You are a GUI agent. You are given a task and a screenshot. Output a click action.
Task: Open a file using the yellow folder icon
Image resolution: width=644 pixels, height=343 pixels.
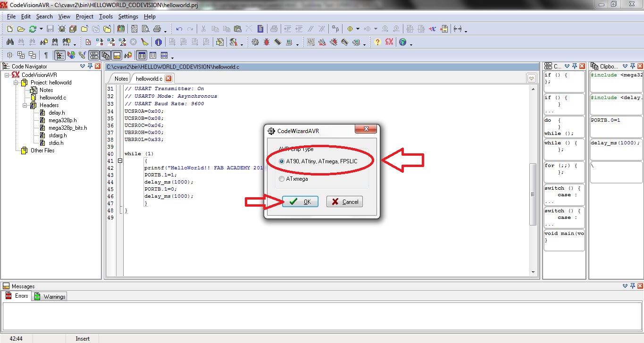coord(21,29)
